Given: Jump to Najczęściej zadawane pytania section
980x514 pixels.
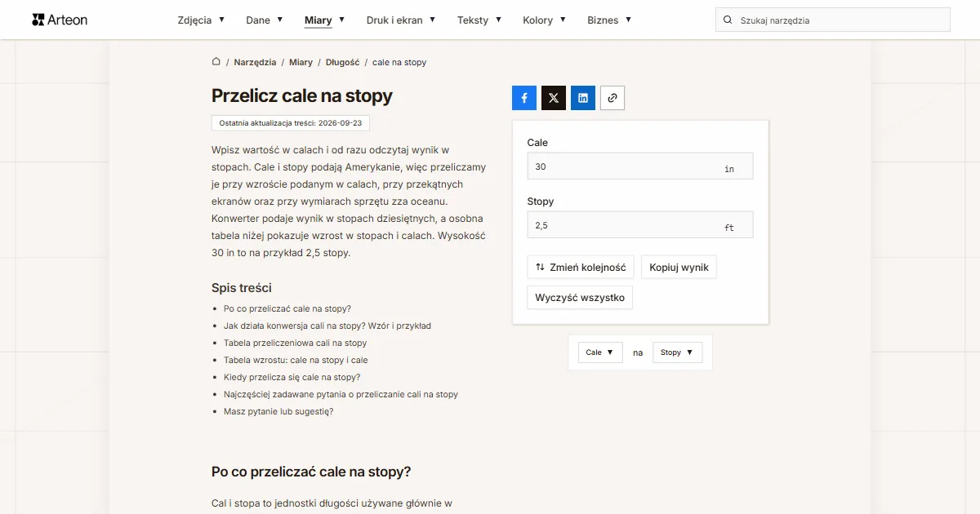Looking at the screenshot, I should tap(341, 394).
